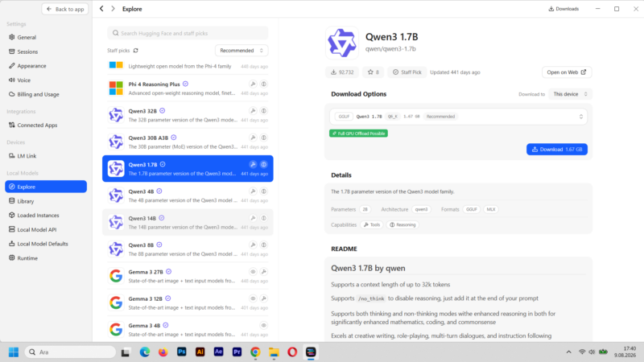Open Opera browser from the taskbar
644x362 pixels.
pyautogui.click(x=292, y=352)
